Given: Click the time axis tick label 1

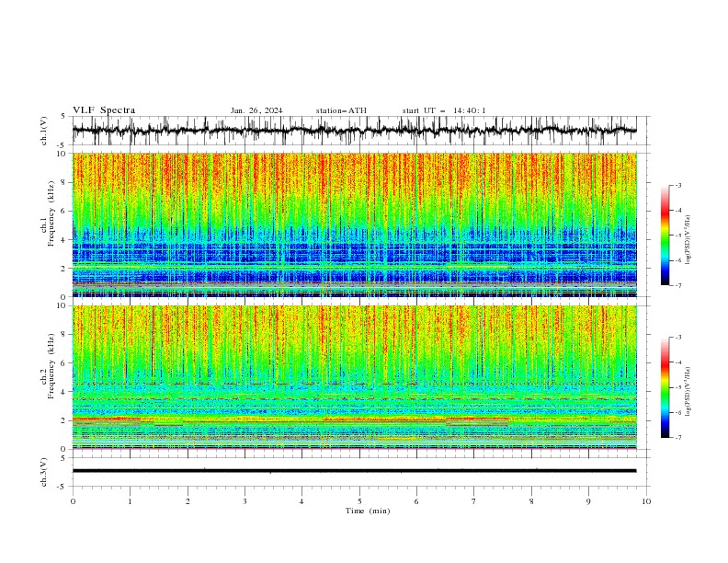Looking at the screenshot, I should pos(130,501).
